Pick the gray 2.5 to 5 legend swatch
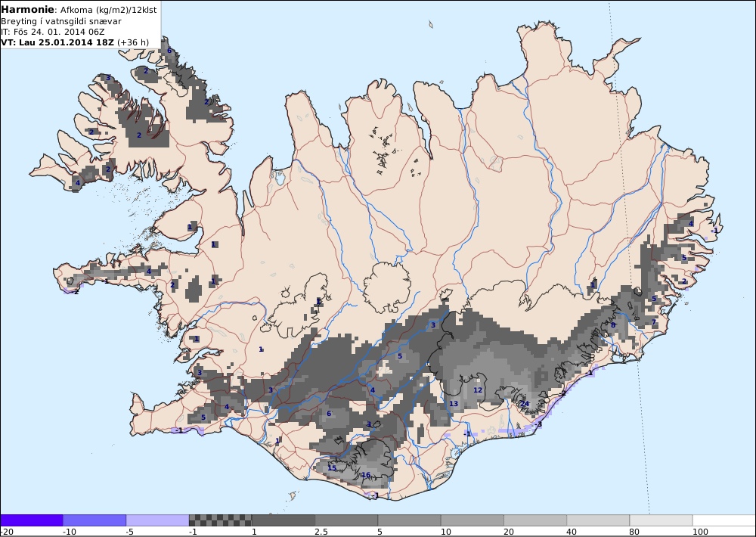The width and height of the screenshot is (756, 537). (x=346, y=520)
